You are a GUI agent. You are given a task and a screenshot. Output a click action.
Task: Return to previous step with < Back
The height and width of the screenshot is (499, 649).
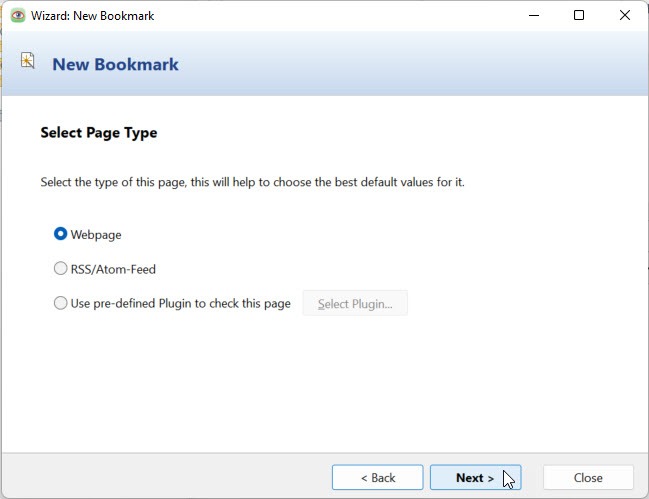point(377,477)
